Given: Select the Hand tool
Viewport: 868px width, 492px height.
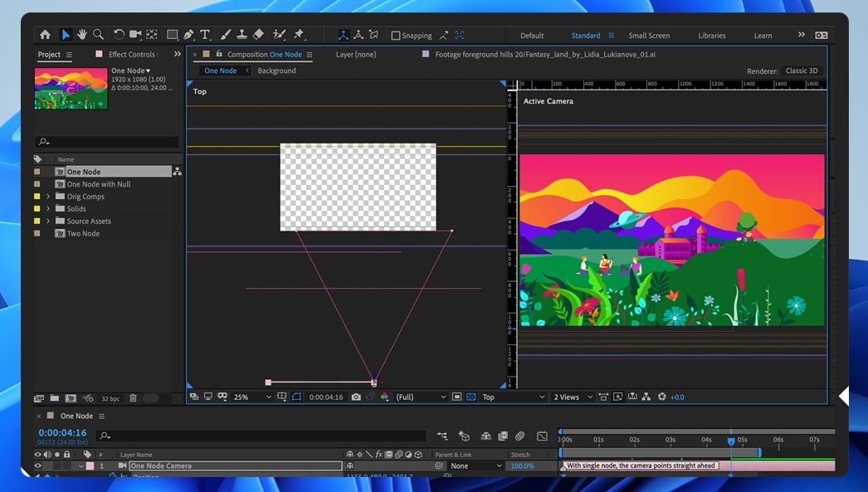Looking at the screenshot, I should (x=82, y=35).
